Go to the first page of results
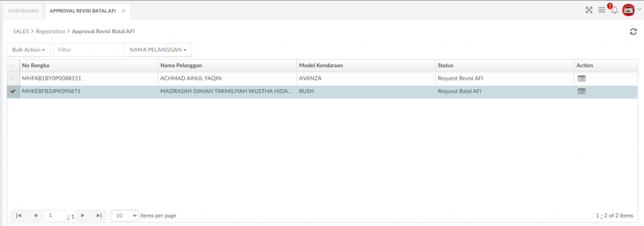Viewport: 644px width, 226px height. 19,215
